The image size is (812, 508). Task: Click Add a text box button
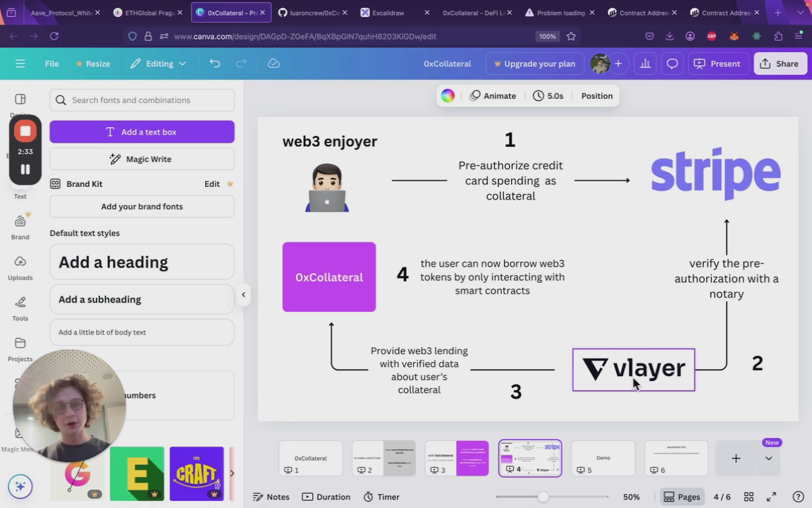click(x=142, y=132)
